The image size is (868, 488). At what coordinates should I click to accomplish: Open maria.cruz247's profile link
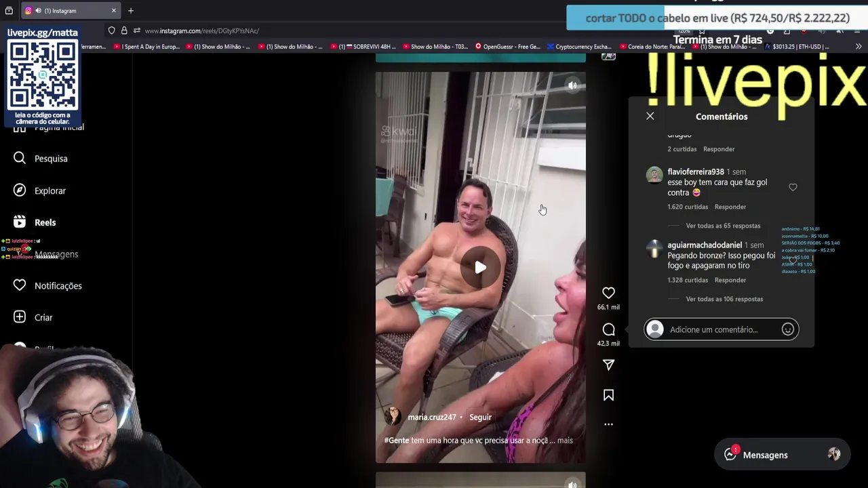[431, 418]
